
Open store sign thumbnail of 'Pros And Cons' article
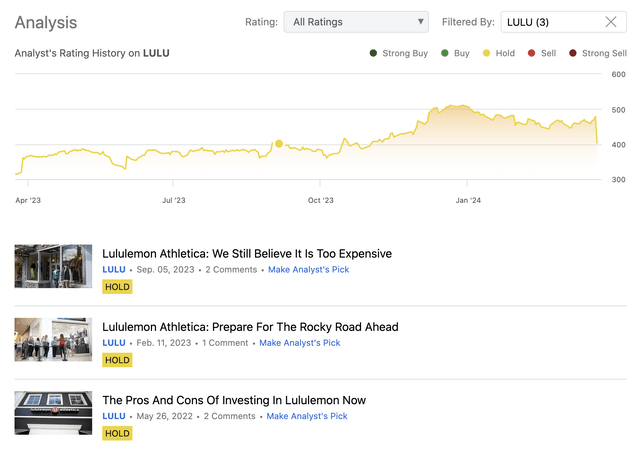point(53,413)
